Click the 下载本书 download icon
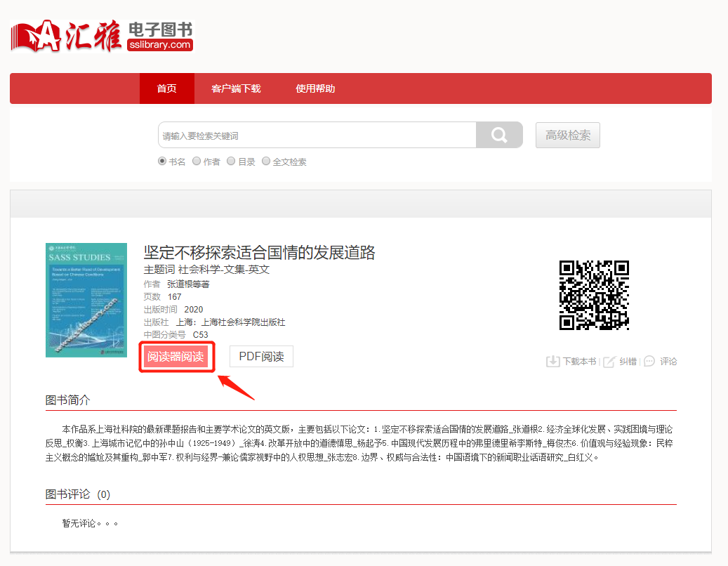 click(553, 362)
